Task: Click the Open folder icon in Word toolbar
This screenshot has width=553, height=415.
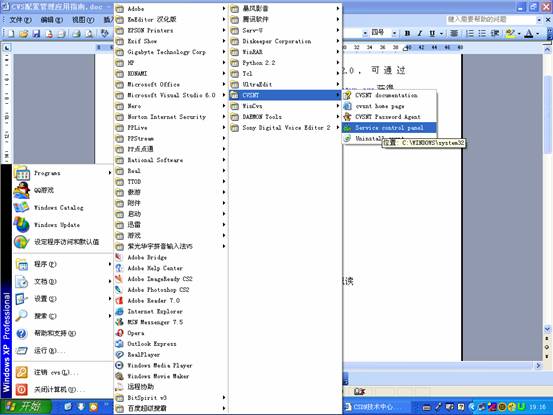Action: point(24,33)
